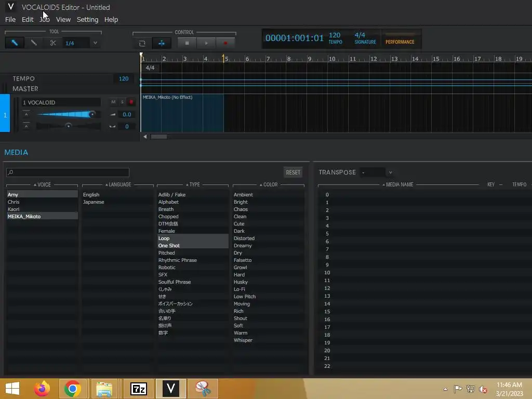The height and width of the screenshot is (399, 532).
Task: Click the track volume value 0.0
Action: [127, 114]
